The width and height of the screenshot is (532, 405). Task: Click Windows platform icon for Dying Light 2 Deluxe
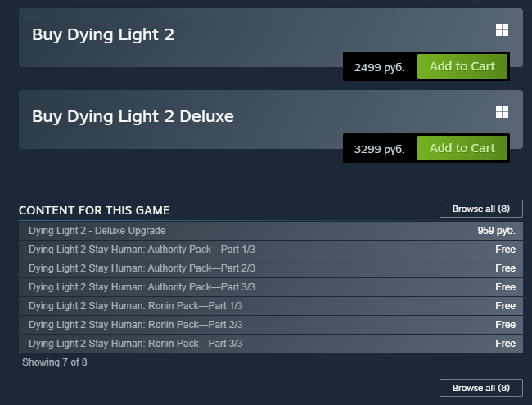click(x=502, y=111)
